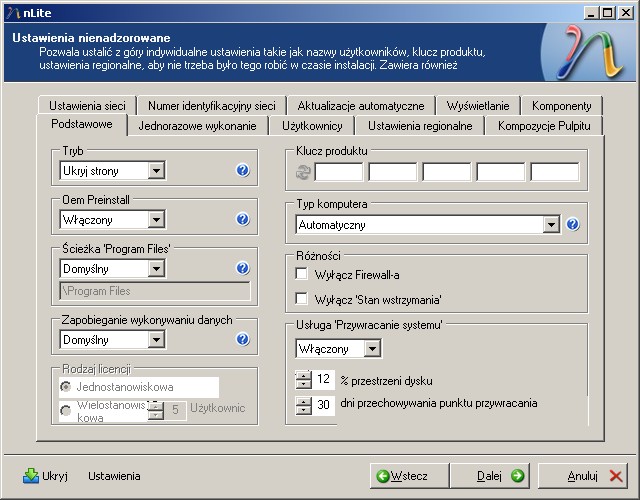
Task: Open Numer identyfikacyjny sieci tab
Action: [211, 106]
